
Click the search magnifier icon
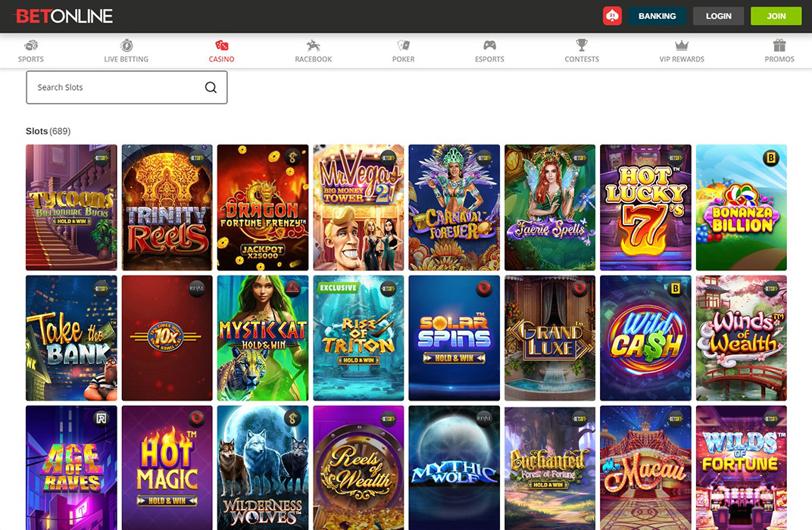(210, 87)
